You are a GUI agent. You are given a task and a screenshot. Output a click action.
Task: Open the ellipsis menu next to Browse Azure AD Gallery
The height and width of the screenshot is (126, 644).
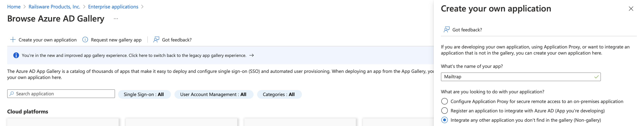click(116, 19)
